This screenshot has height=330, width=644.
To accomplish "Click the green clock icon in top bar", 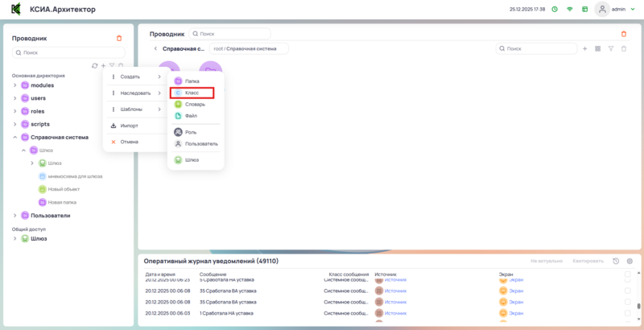I will click(554, 9).
